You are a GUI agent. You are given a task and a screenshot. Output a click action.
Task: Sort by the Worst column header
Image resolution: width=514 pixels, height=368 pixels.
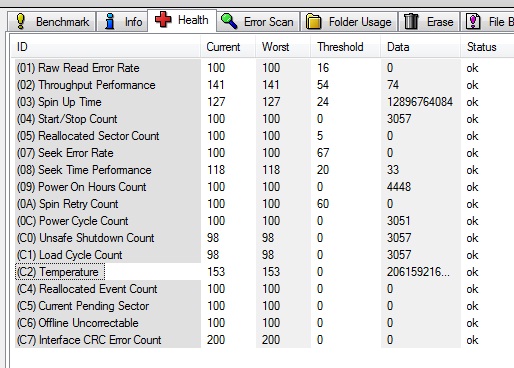283,47
